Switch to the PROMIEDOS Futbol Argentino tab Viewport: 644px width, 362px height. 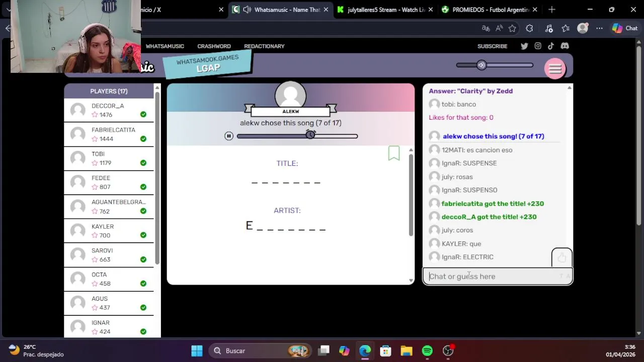pyautogui.click(x=489, y=10)
